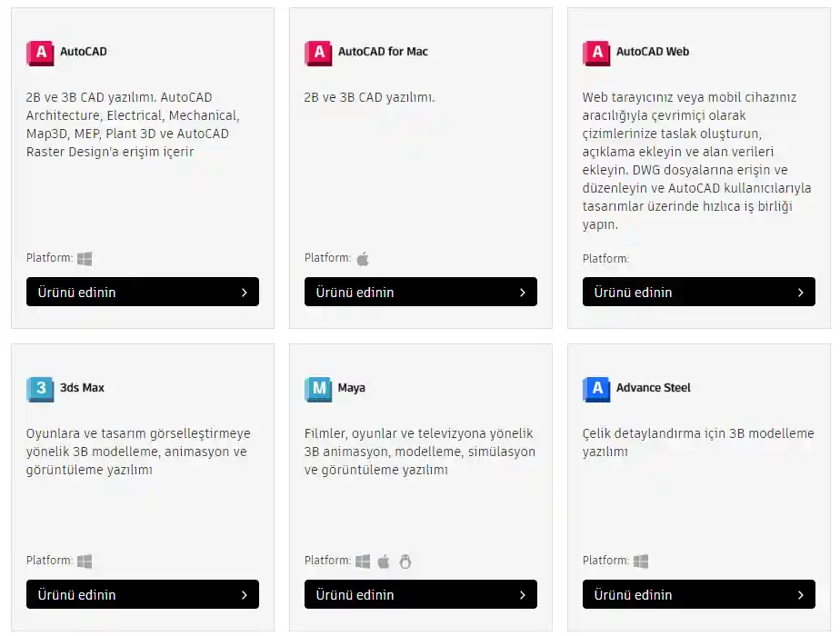Click Apple platform icon in Maya card

click(384, 561)
